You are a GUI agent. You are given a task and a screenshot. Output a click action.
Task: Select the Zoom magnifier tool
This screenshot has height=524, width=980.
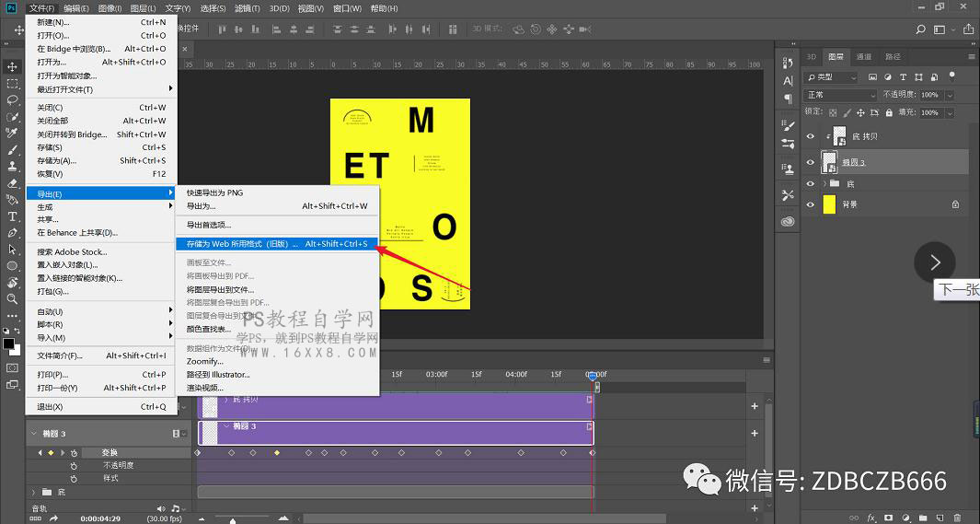[x=13, y=299]
